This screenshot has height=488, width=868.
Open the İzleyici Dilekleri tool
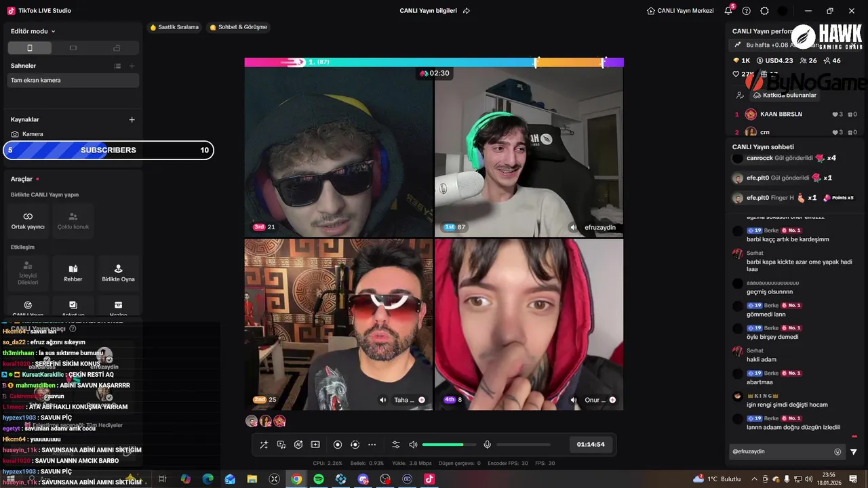28,273
